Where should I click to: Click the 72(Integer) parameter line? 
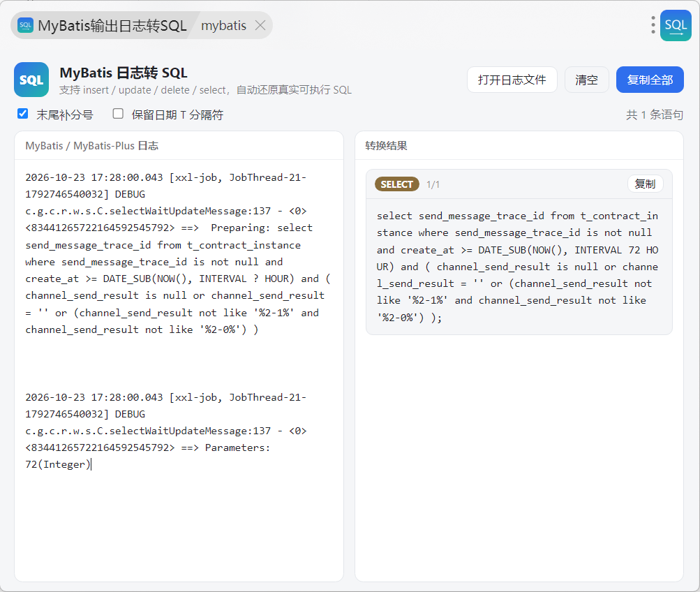pos(58,464)
